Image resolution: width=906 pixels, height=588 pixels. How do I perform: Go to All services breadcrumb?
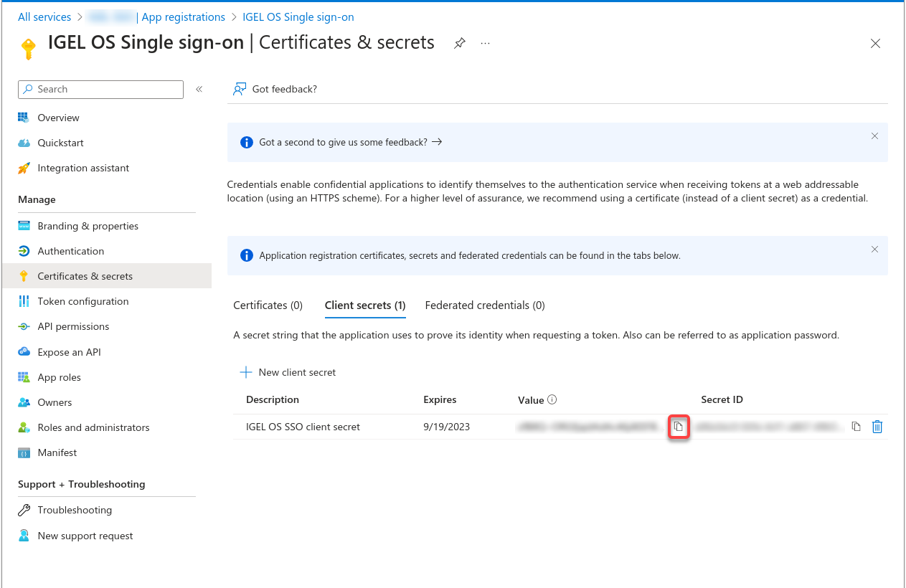(x=44, y=17)
